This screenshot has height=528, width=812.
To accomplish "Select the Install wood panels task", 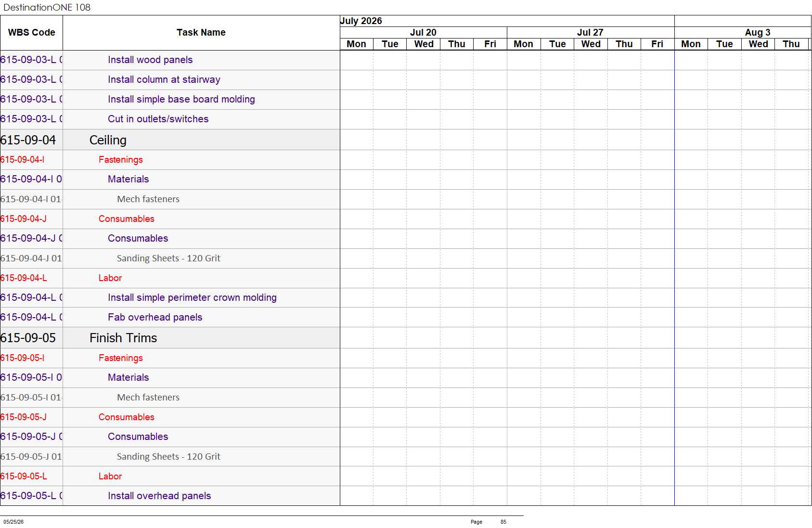I will point(150,60).
